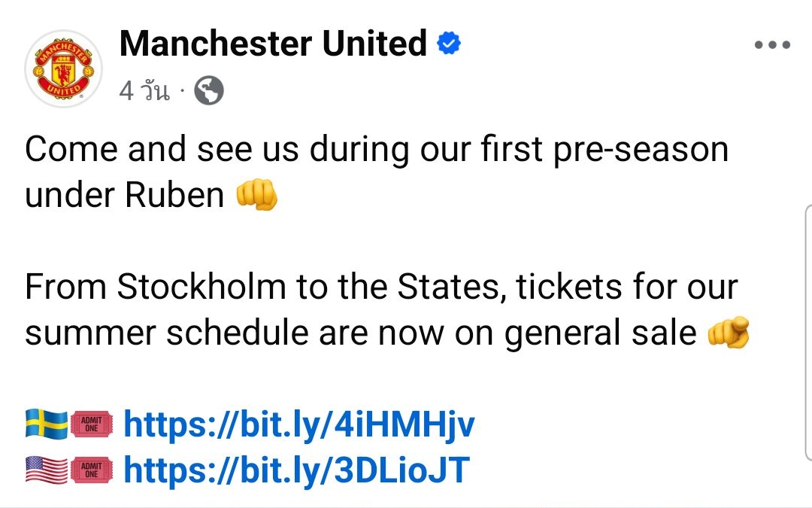Open the three-dot post options menu

[772, 44]
